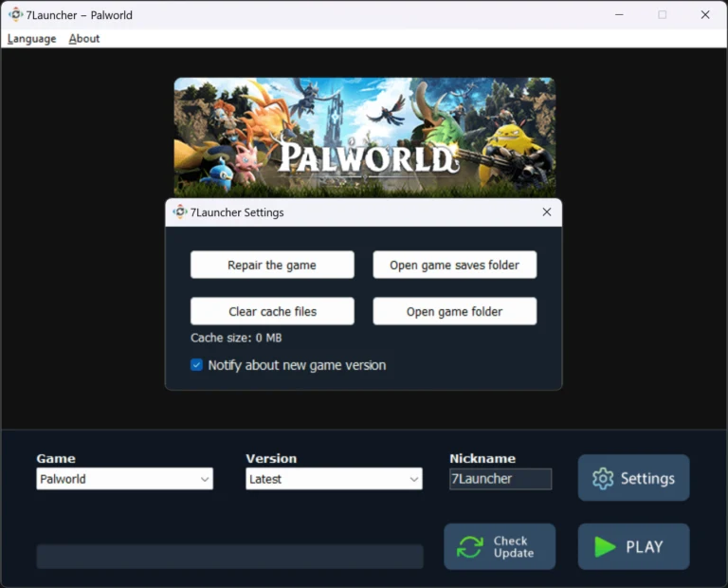This screenshot has width=728, height=588.
Task: Toggle Notify about new game version checkbox
Action: (x=196, y=365)
